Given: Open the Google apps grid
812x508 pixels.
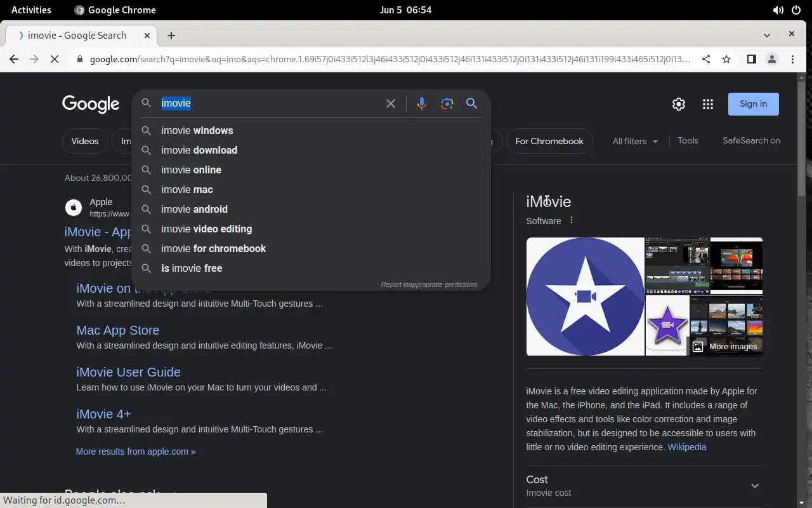Looking at the screenshot, I should pos(708,104).
